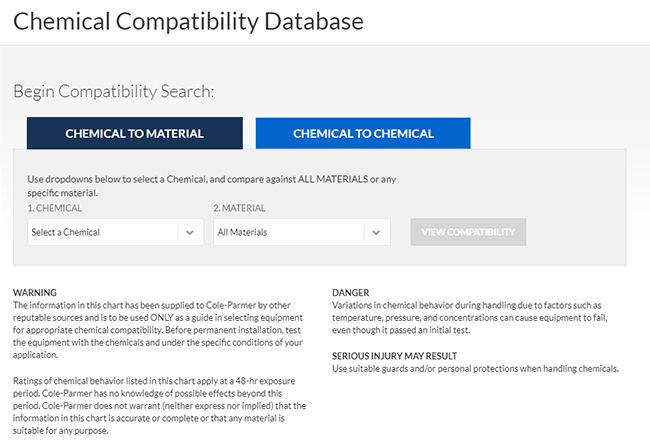
Task: Click the 1. CHEMICAL field label
Action: pyautogui.click(x=55, y=208)
